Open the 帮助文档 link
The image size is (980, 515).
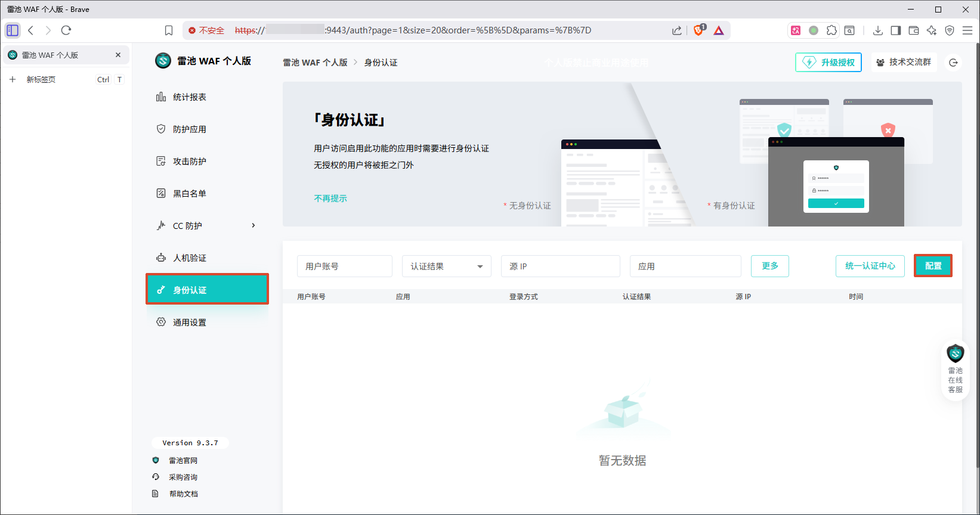tap(183, 494)
